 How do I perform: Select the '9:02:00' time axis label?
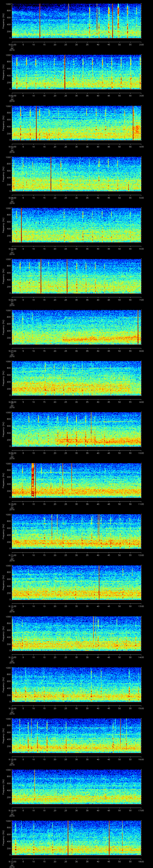12,96
